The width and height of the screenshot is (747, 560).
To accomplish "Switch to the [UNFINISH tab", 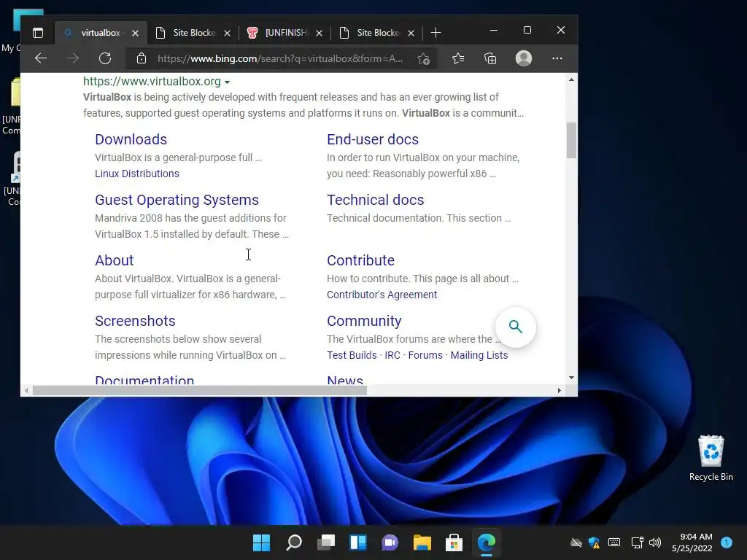I will pyautogui.click(x=285, y=32).
